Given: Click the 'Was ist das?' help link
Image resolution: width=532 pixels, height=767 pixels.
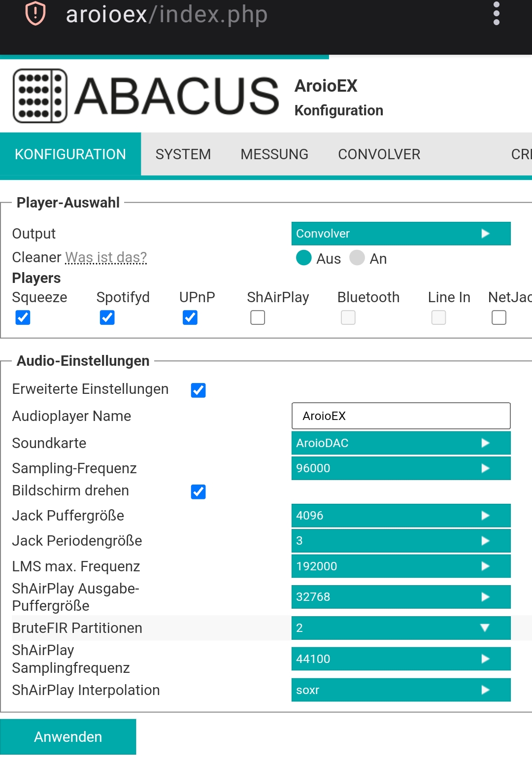Looking at the screenshot, I should (106, 257).
